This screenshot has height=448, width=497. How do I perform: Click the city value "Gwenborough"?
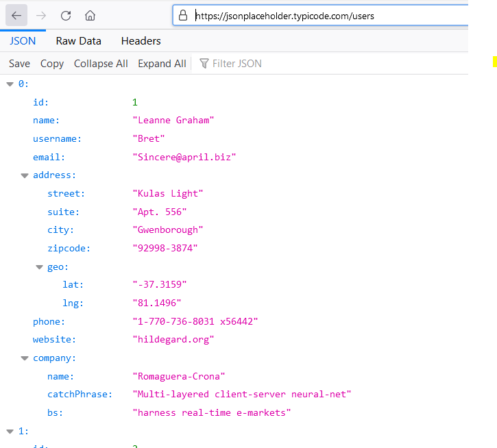pos(168,230)
